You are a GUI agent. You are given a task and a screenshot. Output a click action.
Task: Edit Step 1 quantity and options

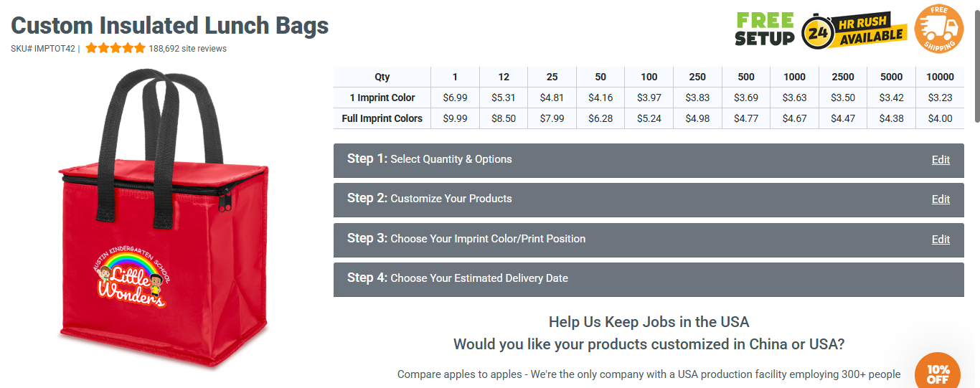941,160
